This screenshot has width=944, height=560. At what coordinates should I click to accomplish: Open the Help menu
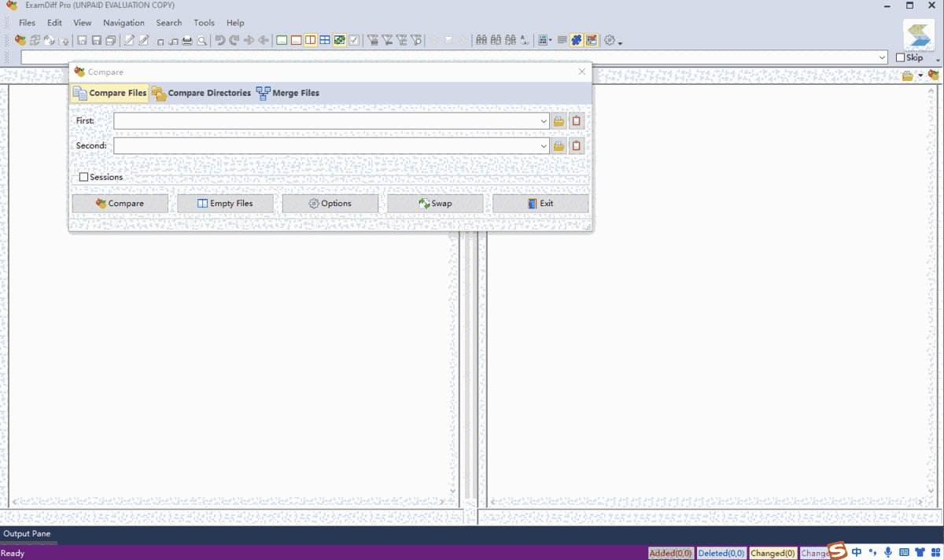click(x=235, y=23)
